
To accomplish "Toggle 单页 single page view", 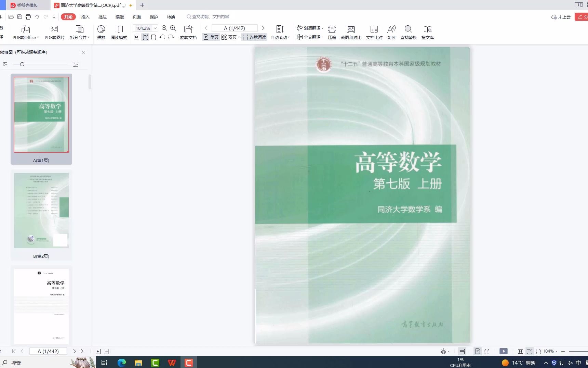I will 211,37.
